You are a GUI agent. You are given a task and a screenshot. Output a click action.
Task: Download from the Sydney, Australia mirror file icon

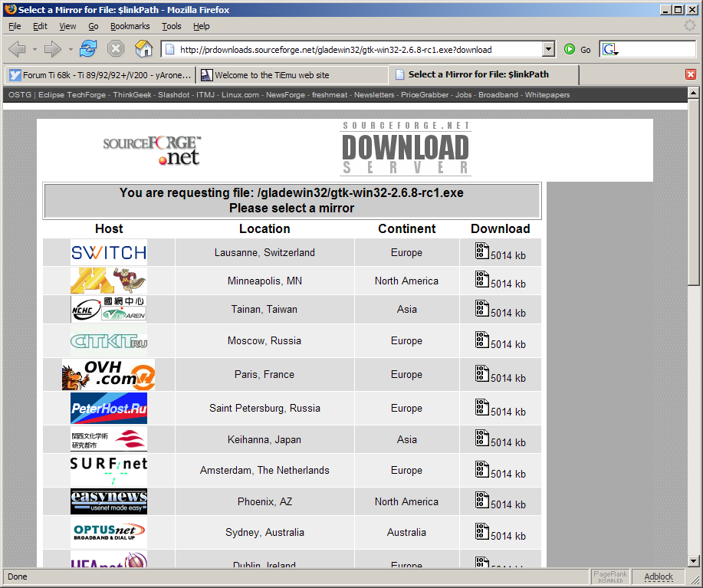tap(482, 531)
